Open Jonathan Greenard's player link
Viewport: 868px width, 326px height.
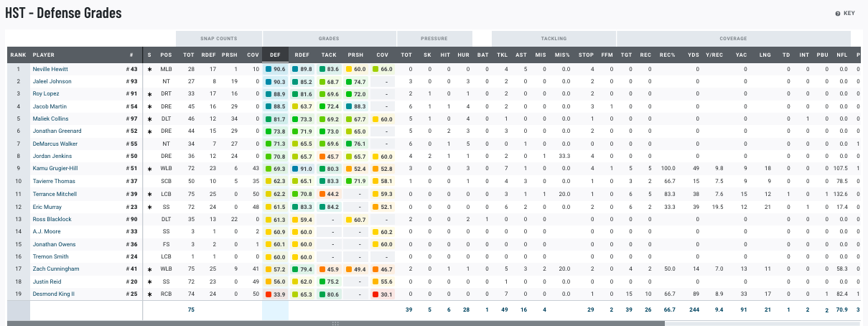pos(56,131)
